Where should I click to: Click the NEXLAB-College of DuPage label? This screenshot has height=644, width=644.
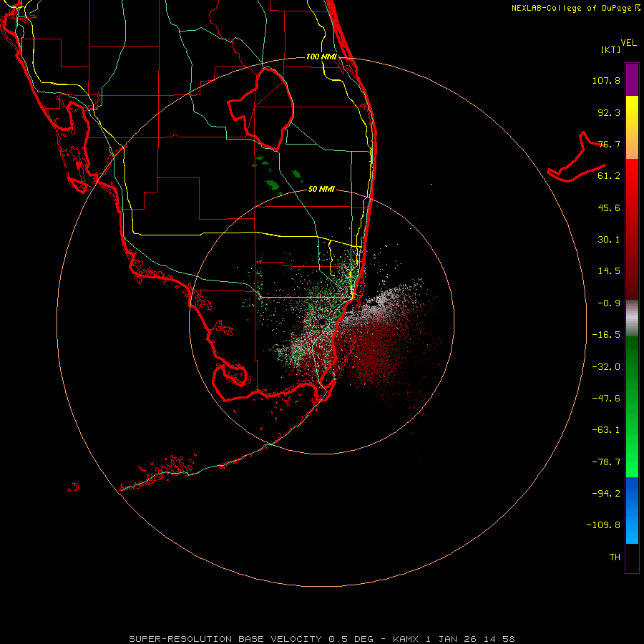pyautogui.click(x=575, y=8)
